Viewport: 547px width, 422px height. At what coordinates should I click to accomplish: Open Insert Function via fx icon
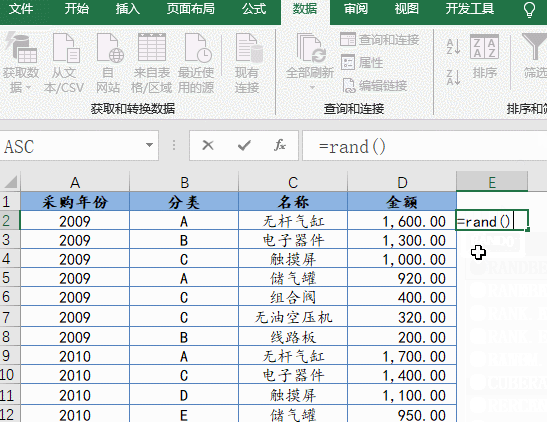click(280, 145)
